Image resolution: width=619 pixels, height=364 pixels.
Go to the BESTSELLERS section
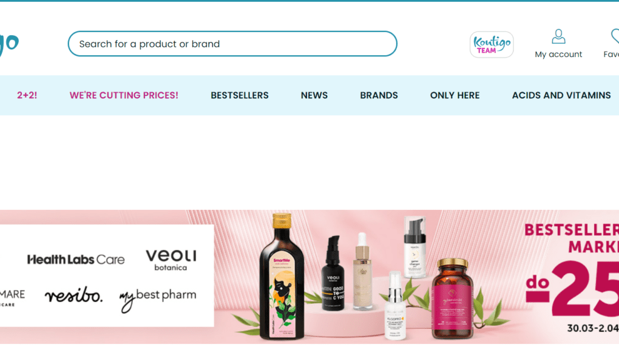[240, 95]
